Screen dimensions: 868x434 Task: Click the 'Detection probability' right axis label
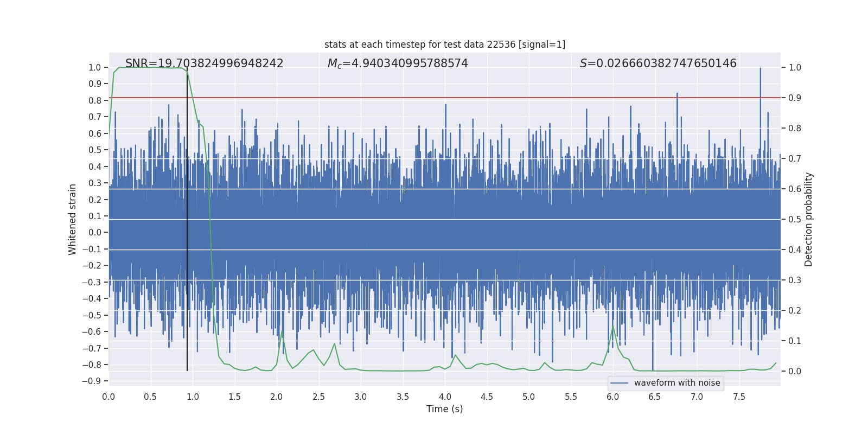coord(809,219)
